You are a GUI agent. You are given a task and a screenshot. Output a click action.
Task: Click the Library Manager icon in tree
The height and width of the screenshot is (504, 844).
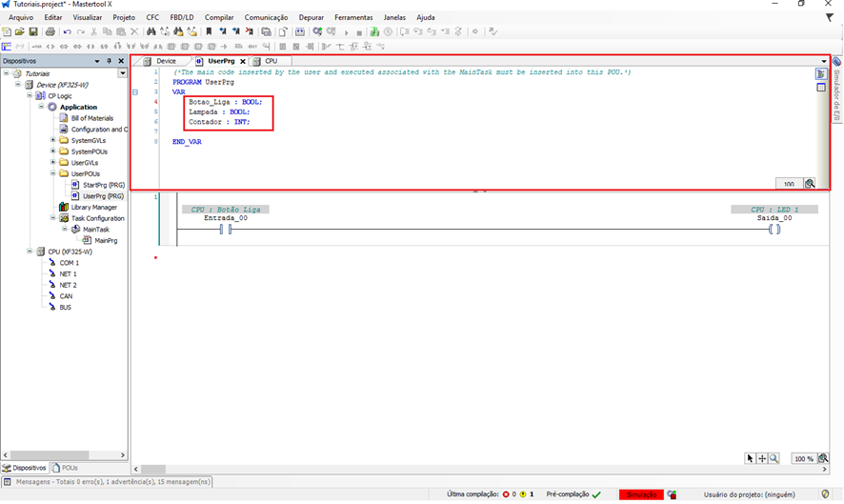coord(64,207)
